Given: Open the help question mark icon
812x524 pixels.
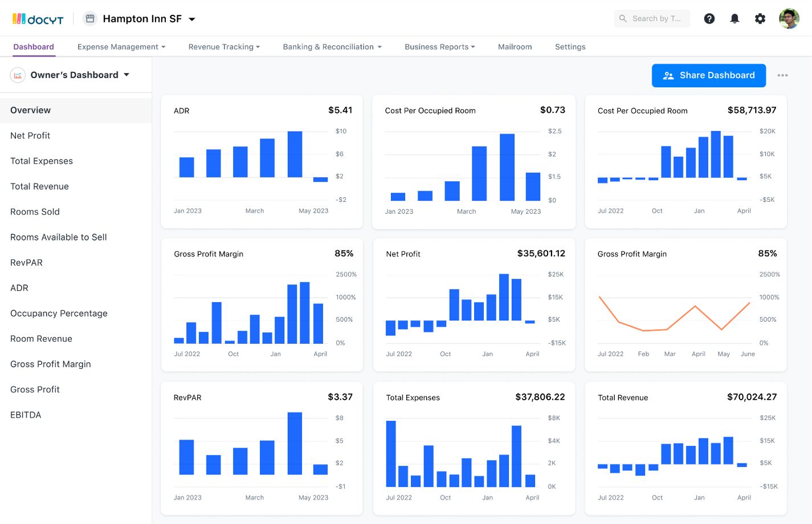Looking at the screenshot, I should [709, 19].
